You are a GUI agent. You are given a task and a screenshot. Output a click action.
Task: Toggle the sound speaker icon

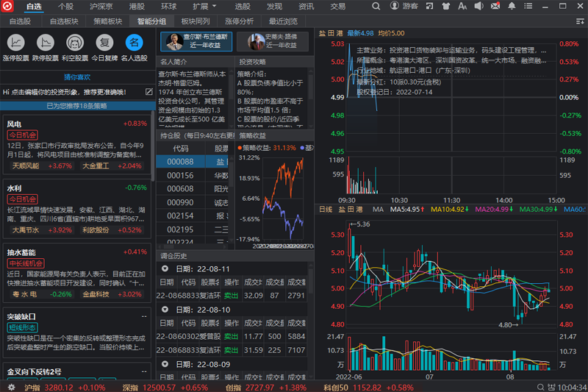[479, 6]
